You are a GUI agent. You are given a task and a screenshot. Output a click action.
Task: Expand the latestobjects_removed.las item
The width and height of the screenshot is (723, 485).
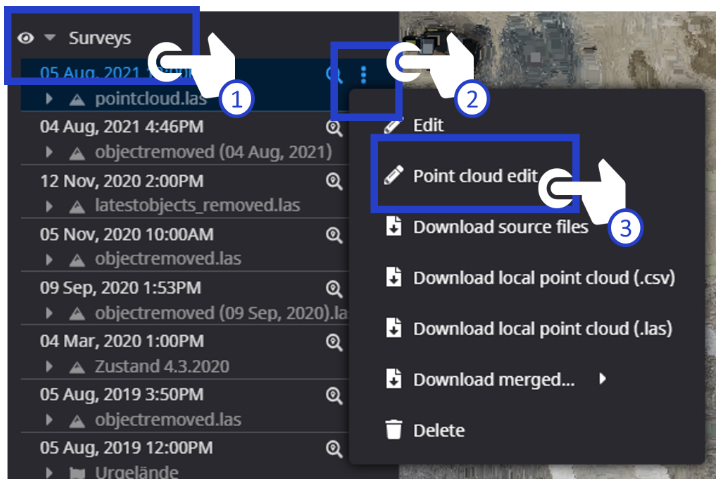coord(49,206)
